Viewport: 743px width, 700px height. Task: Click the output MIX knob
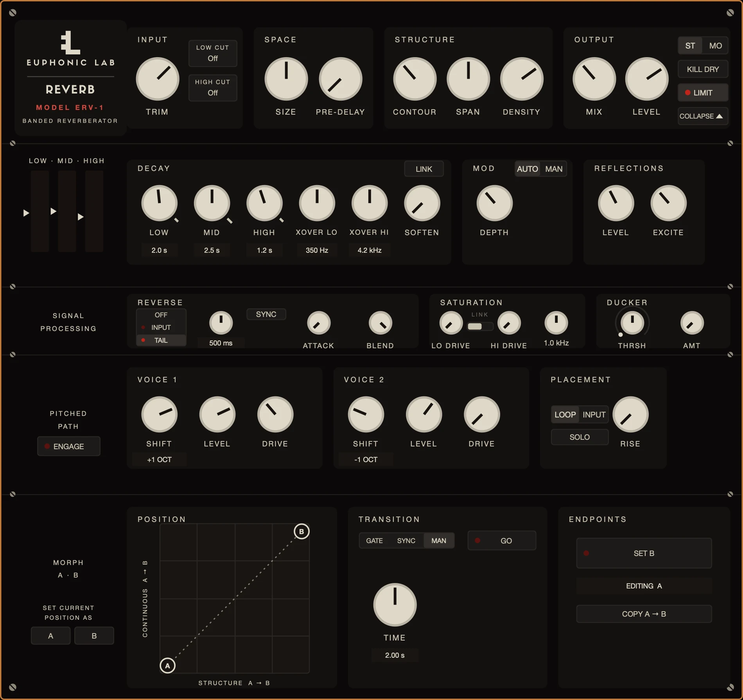594,79
